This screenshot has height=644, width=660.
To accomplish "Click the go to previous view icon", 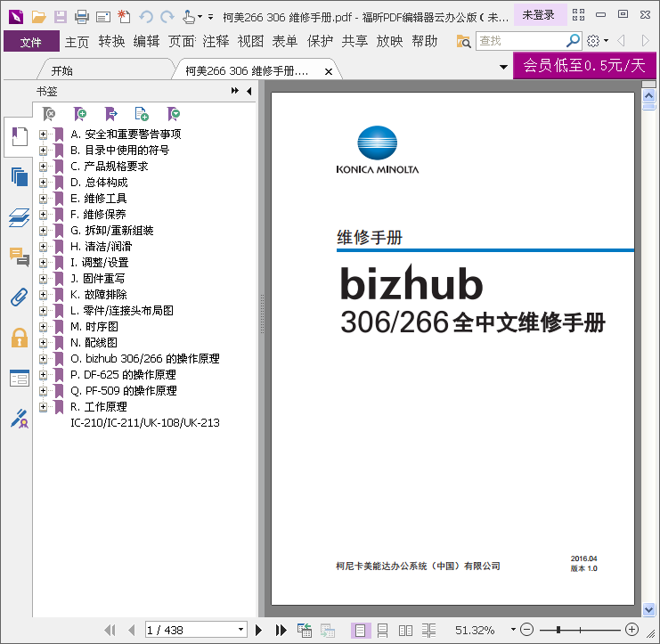I will click(x=305, y=630).
